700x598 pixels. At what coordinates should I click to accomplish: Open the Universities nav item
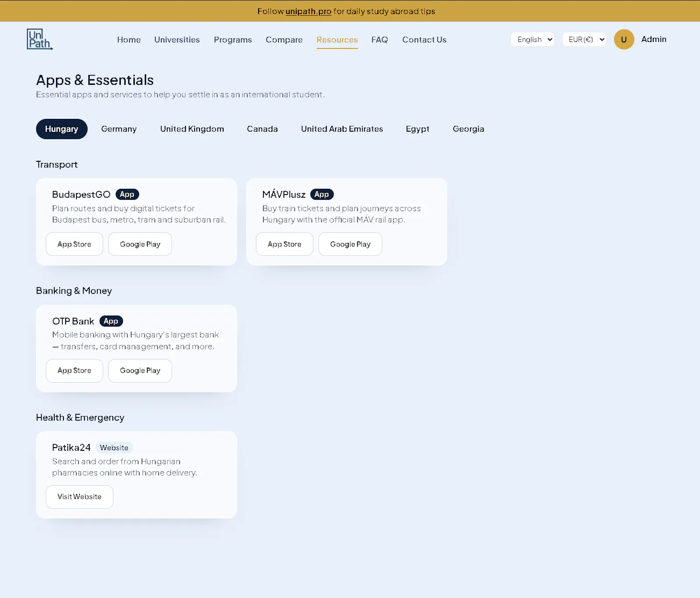click(x=177, y=40)
